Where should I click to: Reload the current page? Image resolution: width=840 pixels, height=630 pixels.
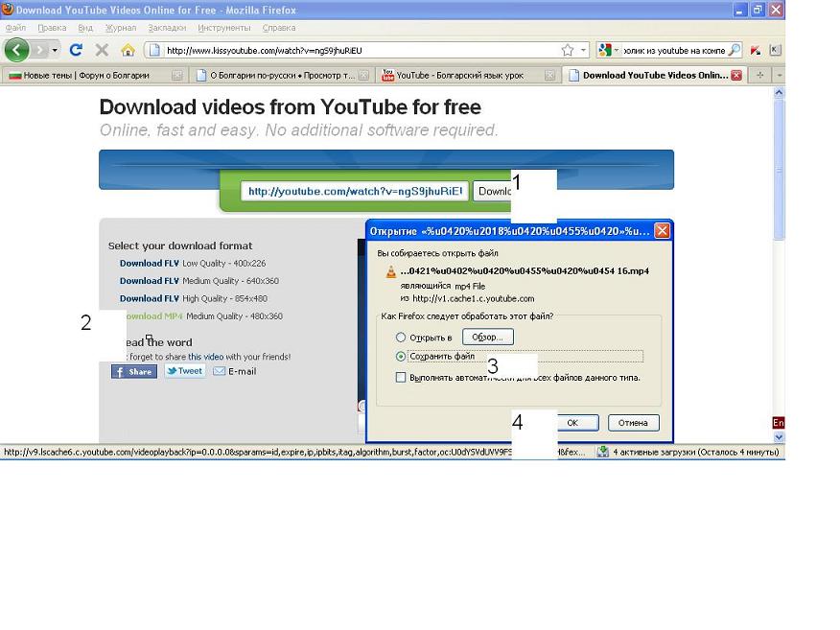(76, 51)
